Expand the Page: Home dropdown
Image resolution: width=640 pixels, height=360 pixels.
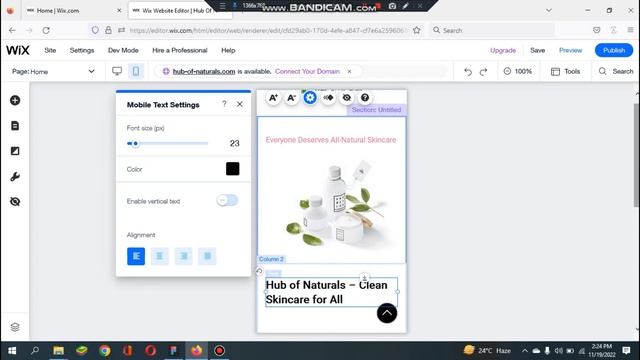pos(53,71)
